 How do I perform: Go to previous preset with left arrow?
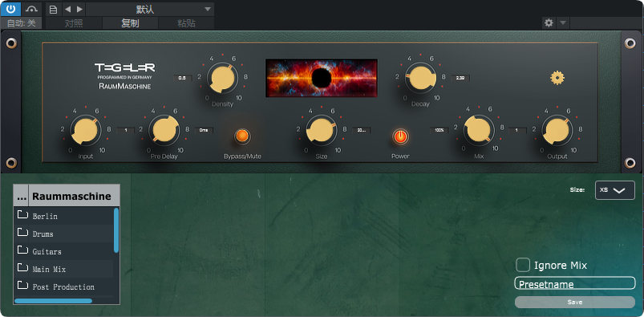click(x=67, y=9)
